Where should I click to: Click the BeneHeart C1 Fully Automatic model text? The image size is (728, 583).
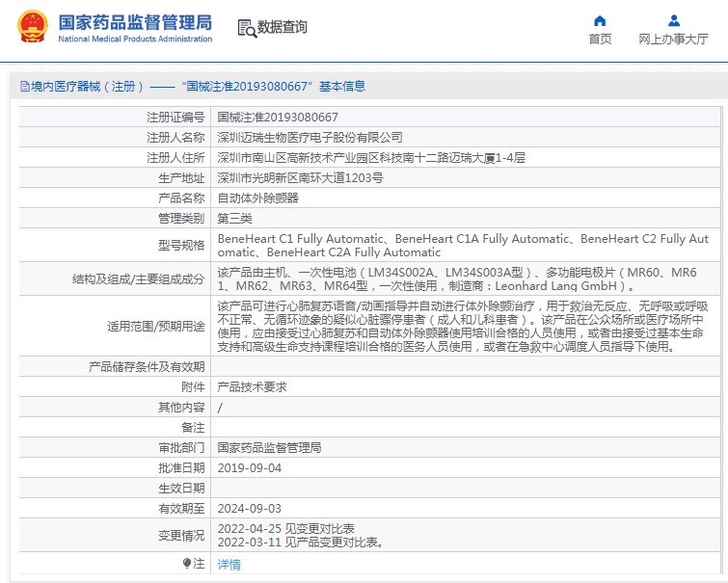(301, 239)
